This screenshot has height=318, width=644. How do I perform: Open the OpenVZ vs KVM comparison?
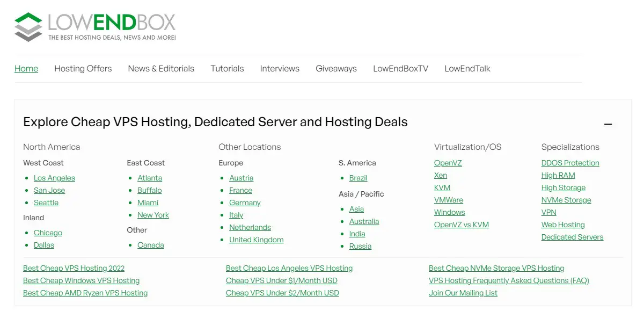point(462,225)
